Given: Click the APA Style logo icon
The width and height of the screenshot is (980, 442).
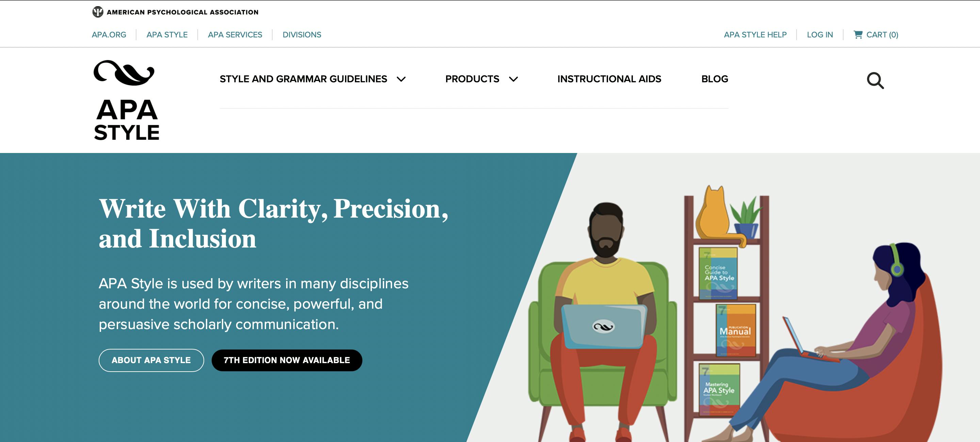Looking at the screenshot, I should pos(124,74).
